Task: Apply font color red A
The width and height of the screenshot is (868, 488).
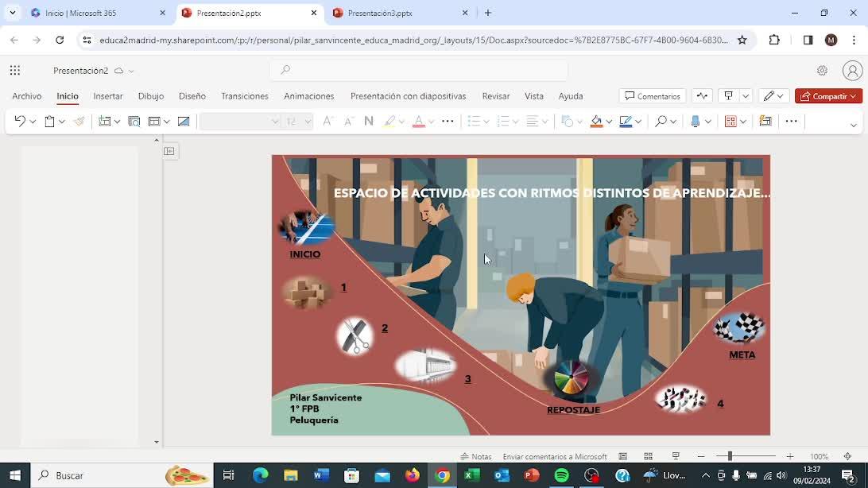Action: [x=419, y=121]
